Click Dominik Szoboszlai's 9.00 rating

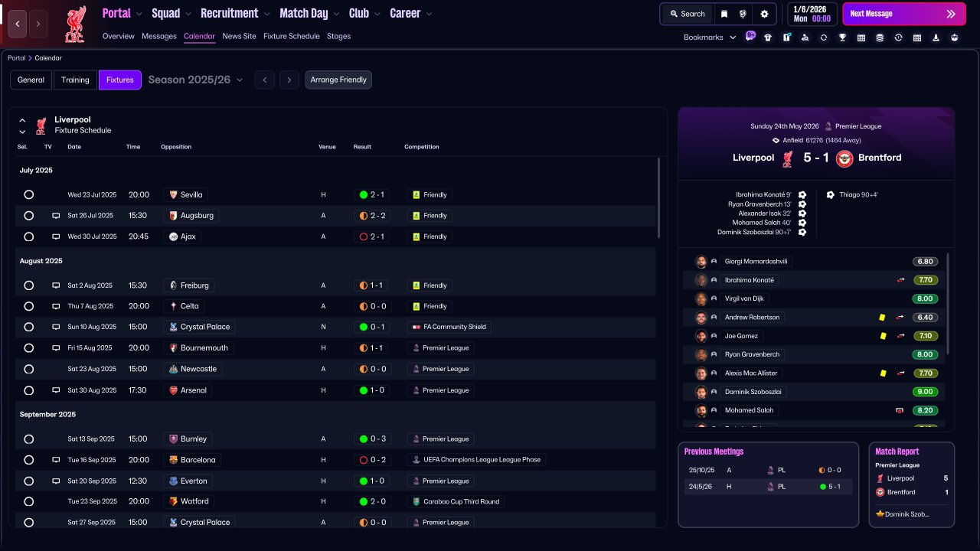(x=925, y=392)
